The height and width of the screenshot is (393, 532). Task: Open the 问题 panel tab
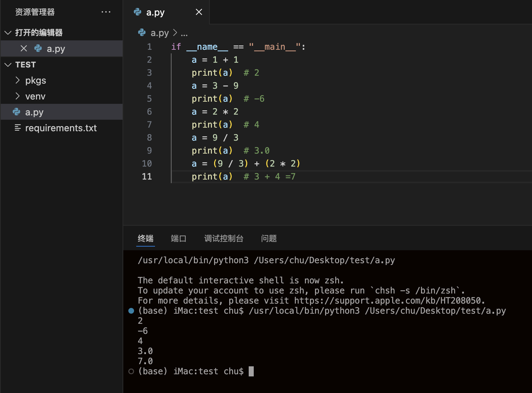269,238
